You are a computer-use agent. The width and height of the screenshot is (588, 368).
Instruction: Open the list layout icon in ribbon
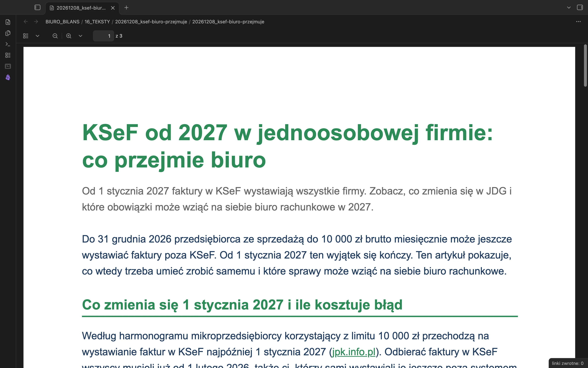pos(8,55)
